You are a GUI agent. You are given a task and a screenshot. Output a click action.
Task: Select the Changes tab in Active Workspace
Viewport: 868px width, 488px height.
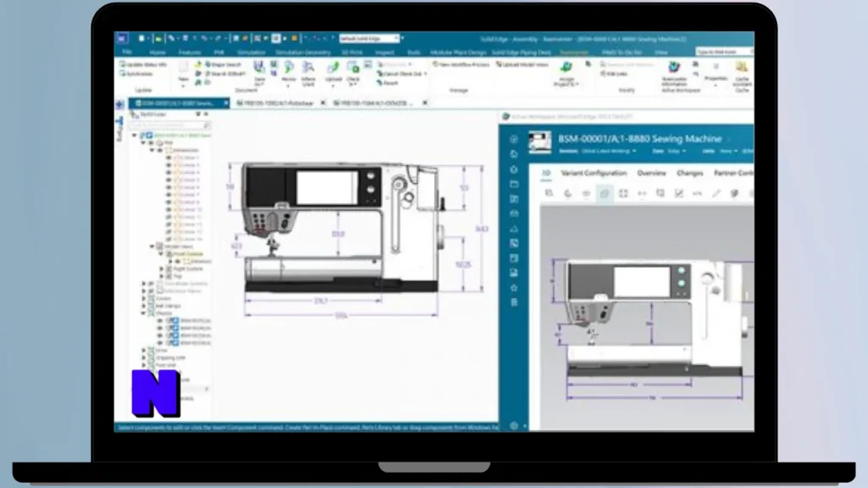689,173
